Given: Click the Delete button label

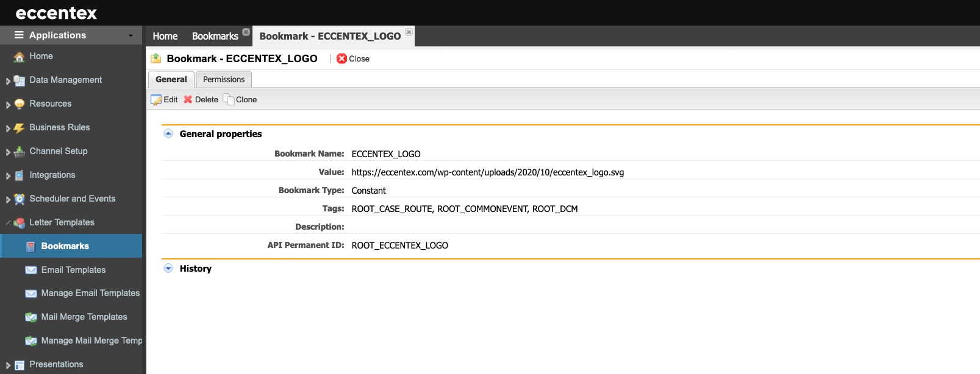Looking at the screenshot, I should [207, 100].
